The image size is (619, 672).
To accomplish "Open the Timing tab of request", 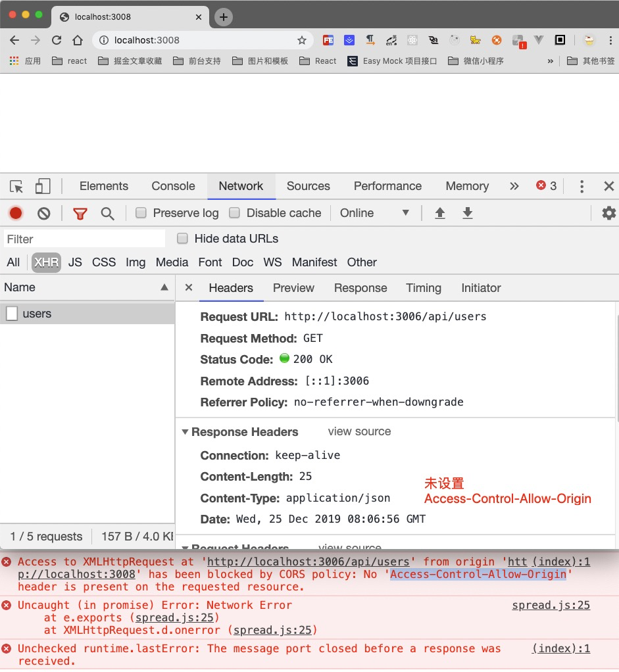I will click(424, 288).
